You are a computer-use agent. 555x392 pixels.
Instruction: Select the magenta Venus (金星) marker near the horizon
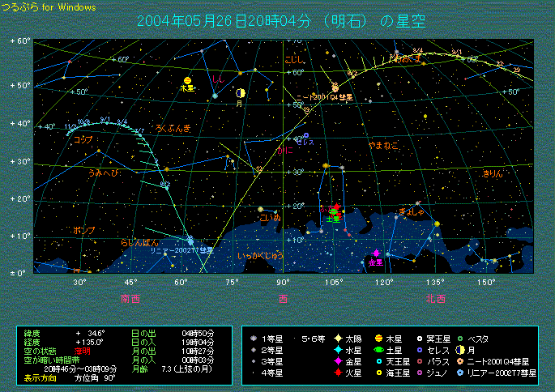376,254
